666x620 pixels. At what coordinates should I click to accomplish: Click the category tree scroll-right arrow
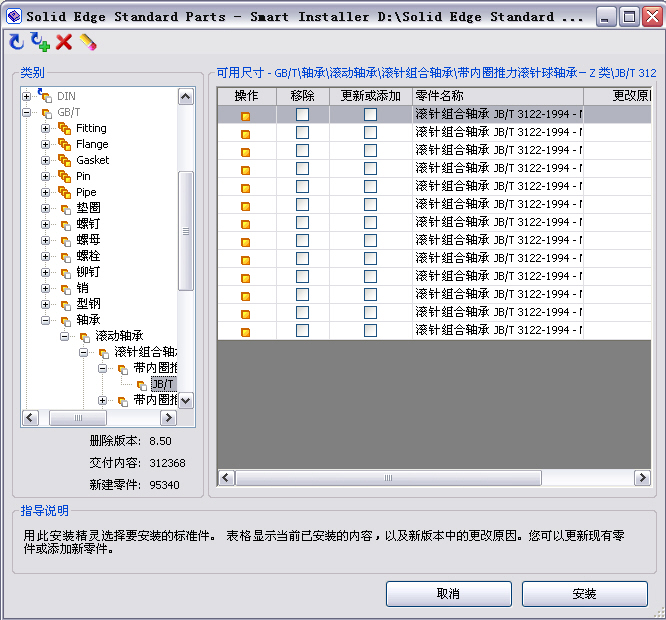168,418
